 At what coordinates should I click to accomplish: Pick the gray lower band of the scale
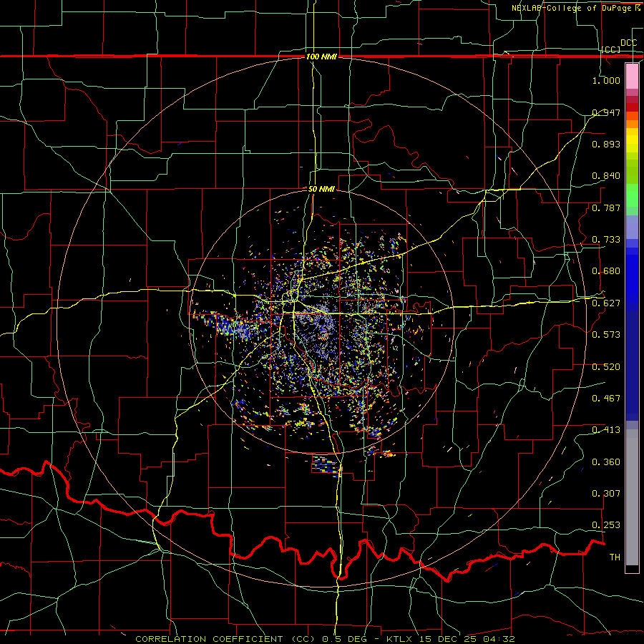[632, 497]
